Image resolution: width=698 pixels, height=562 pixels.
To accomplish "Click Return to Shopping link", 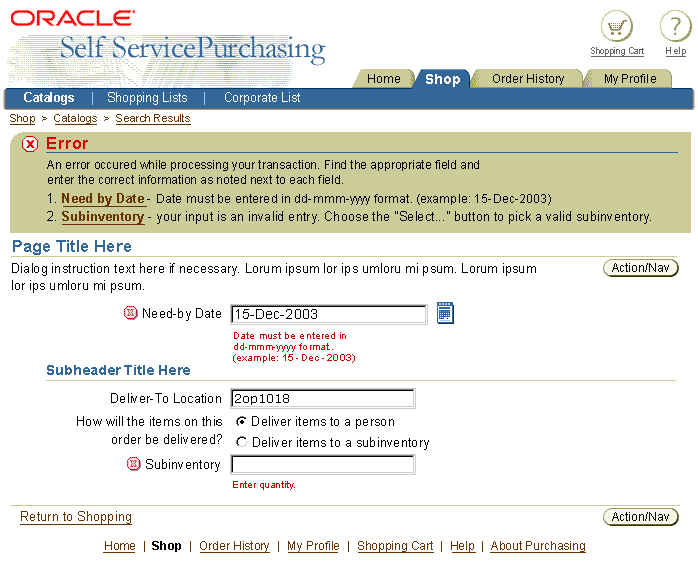I will 76,517.
